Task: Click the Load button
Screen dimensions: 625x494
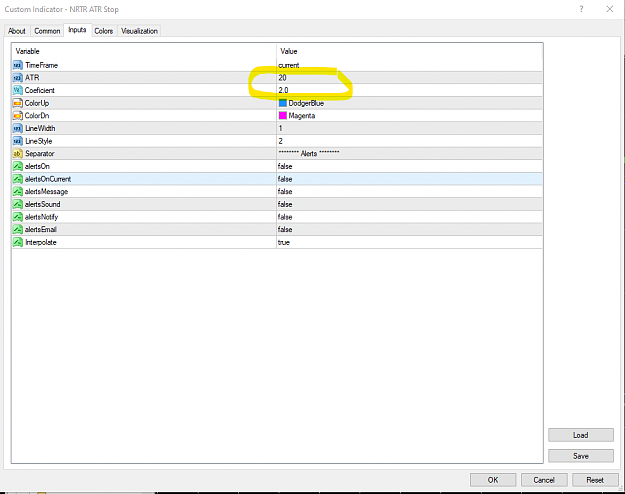Action: coord(581,435)
